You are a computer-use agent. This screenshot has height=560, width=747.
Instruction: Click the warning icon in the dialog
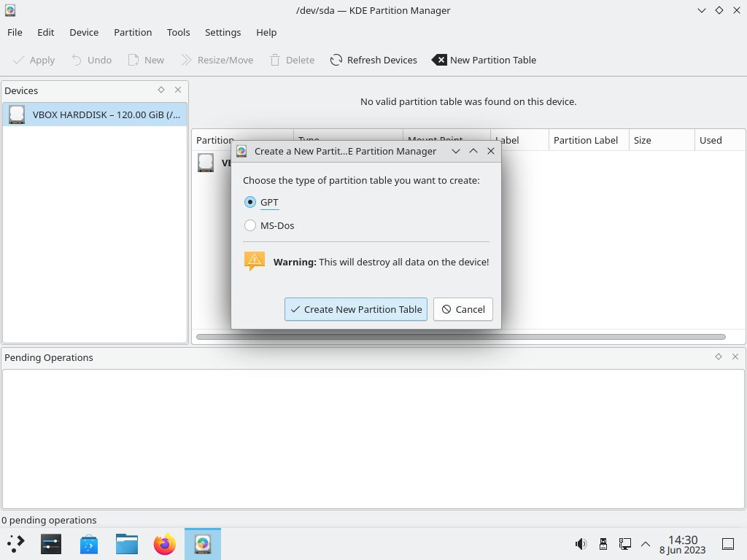click(x=255, y=262)
